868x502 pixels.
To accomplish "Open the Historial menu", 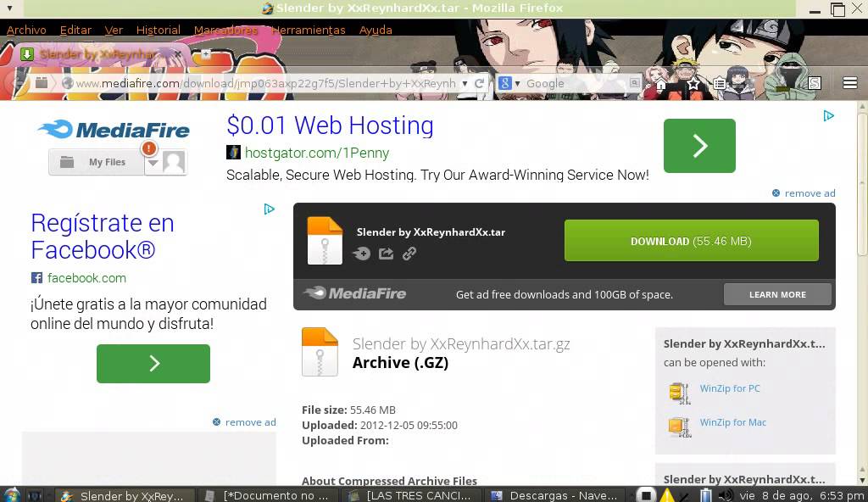I will 158,30.
